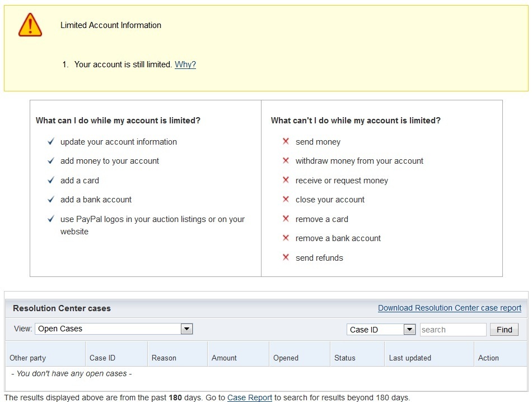
Task: Focus the case search text field
Action: pos(452,330)
